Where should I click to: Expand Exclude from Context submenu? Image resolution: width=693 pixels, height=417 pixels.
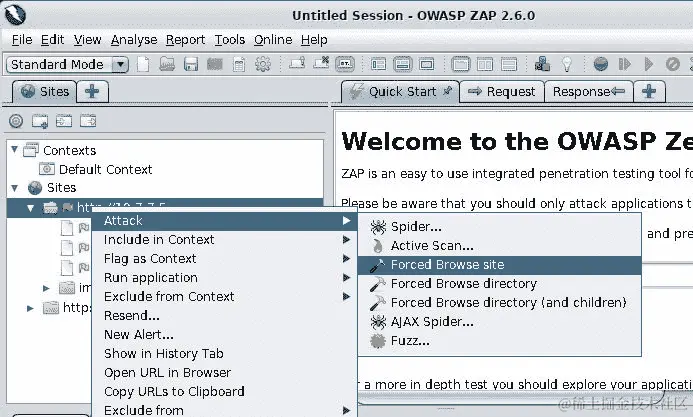coord(225,296)
